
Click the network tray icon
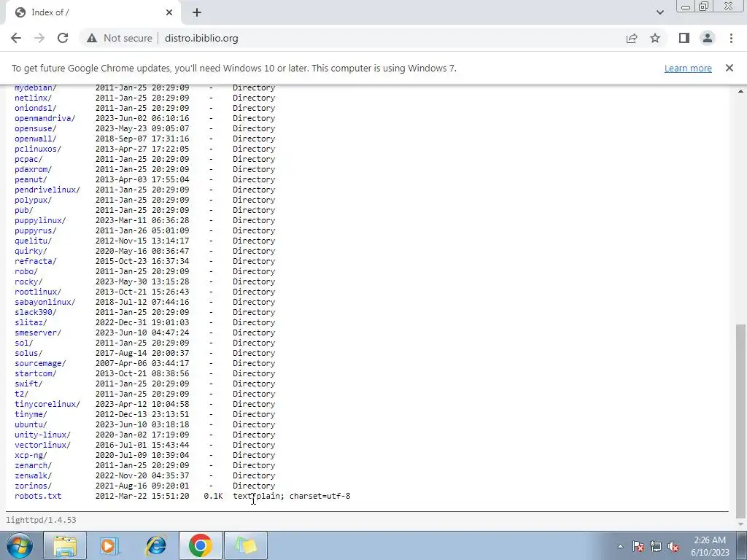(x=656, y=546)
